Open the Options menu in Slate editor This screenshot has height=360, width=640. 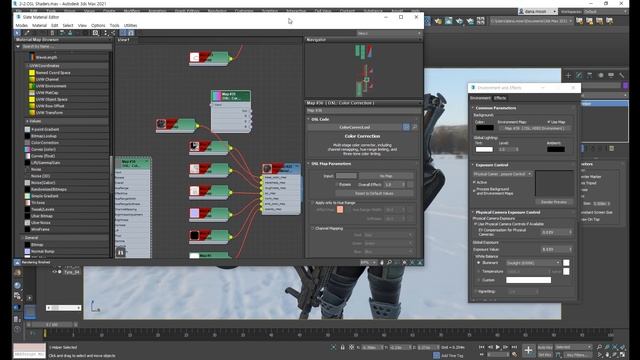[x=98, y=25]
